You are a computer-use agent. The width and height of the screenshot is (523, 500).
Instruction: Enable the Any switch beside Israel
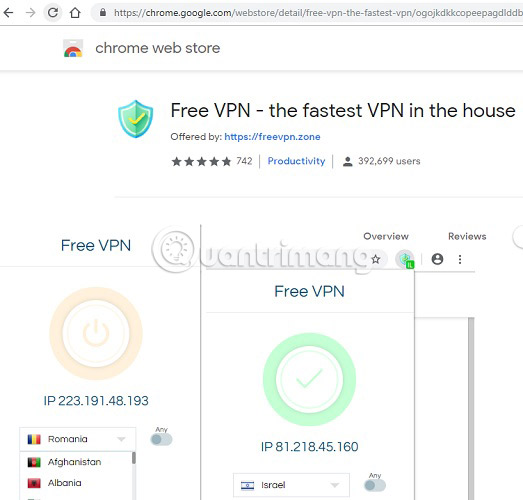(375, 485)
